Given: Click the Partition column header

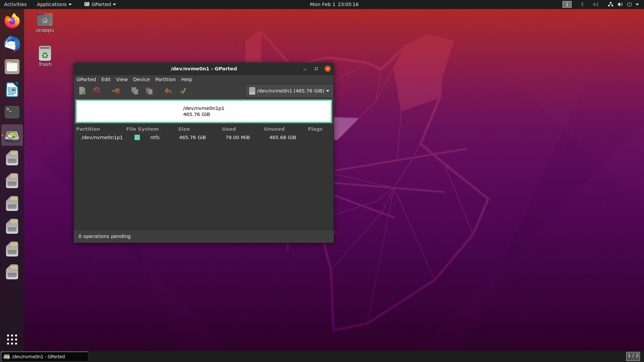Looking at the screenshot, I should pyautogui.click(x=99, y=129).
